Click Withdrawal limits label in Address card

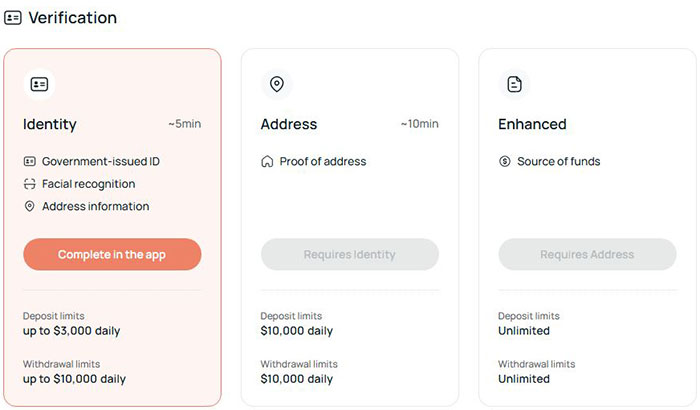coord(299,364)
